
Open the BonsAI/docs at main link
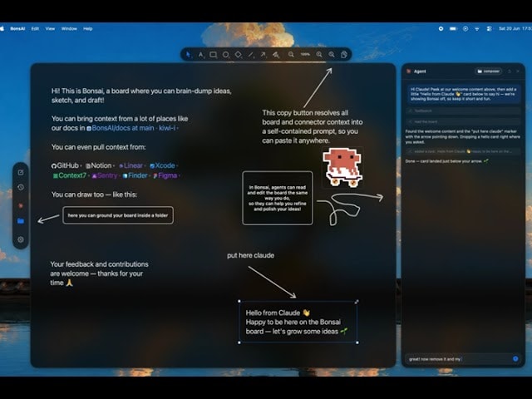(x=121, y=128)
